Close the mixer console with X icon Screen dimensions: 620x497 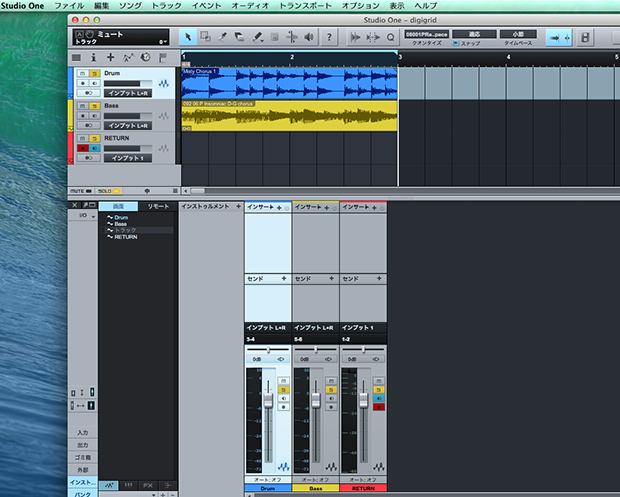74,205
